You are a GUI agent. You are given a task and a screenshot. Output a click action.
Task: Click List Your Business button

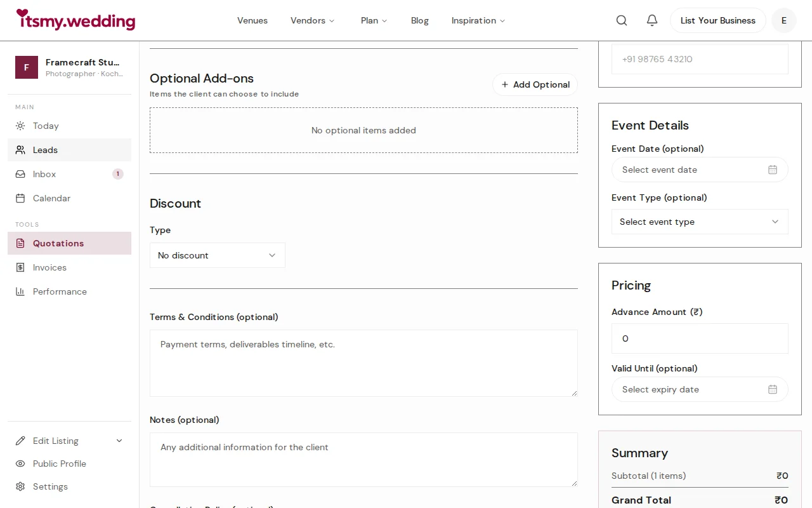[717, 20]
